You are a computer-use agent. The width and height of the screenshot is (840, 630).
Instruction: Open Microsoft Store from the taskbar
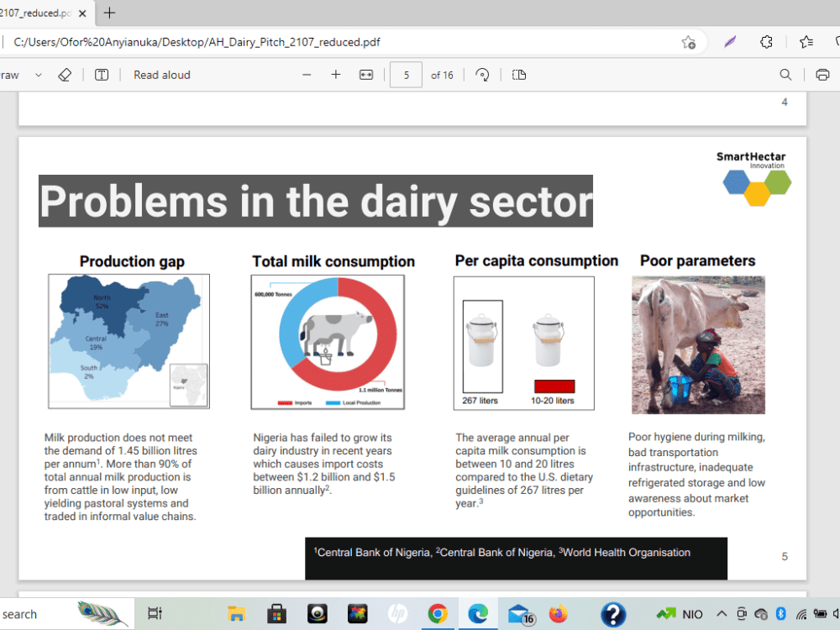(276, 614)
